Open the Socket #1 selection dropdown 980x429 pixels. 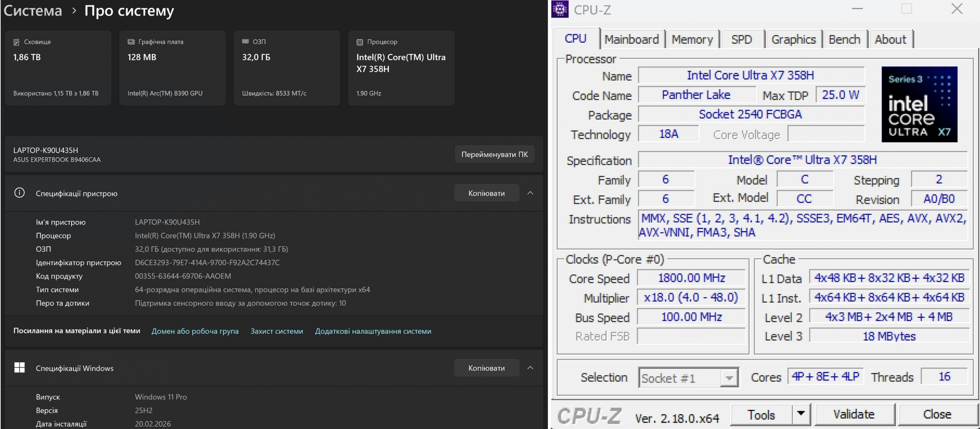point(729,378)
